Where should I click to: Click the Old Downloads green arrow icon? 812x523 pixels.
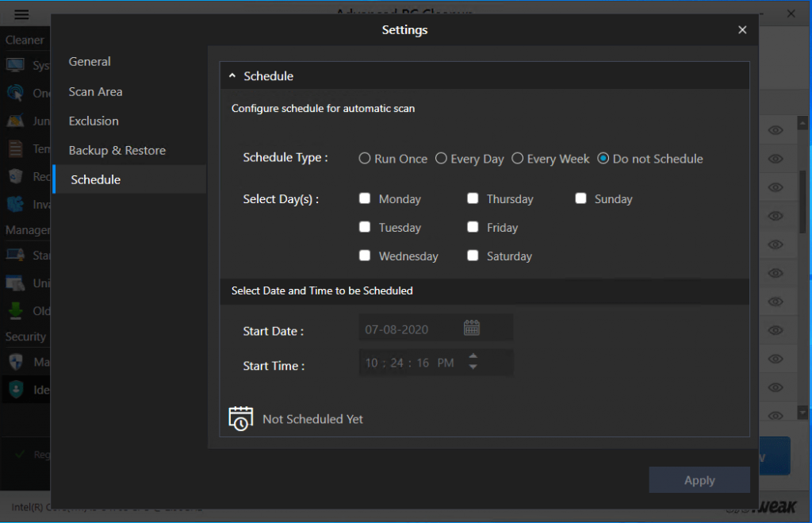(16, 310)
